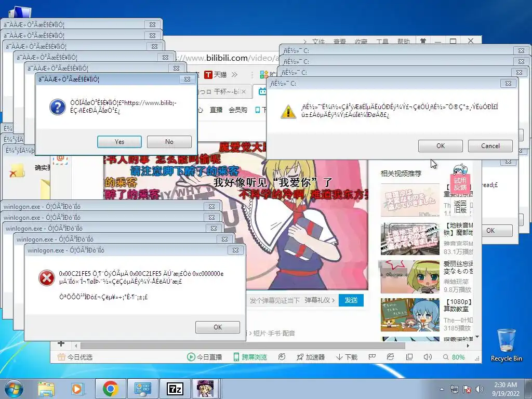Open the 帮助 menu in the browser
Image resolution: width=532 pixels, height=399 pixels.
coord(404,42)
